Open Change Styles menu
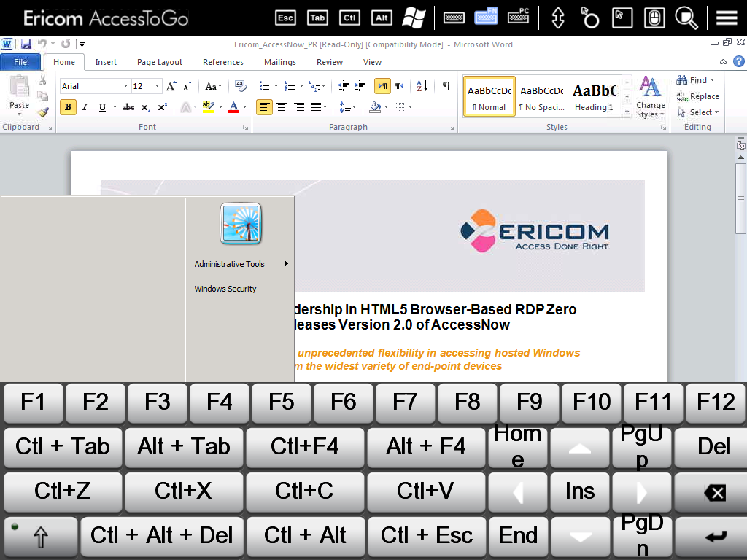The image size is (747, 560). [x=650, y=97]
